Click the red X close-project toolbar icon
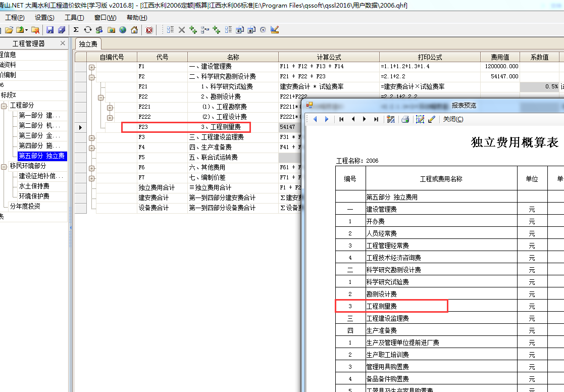 click(x=149, y=30)
